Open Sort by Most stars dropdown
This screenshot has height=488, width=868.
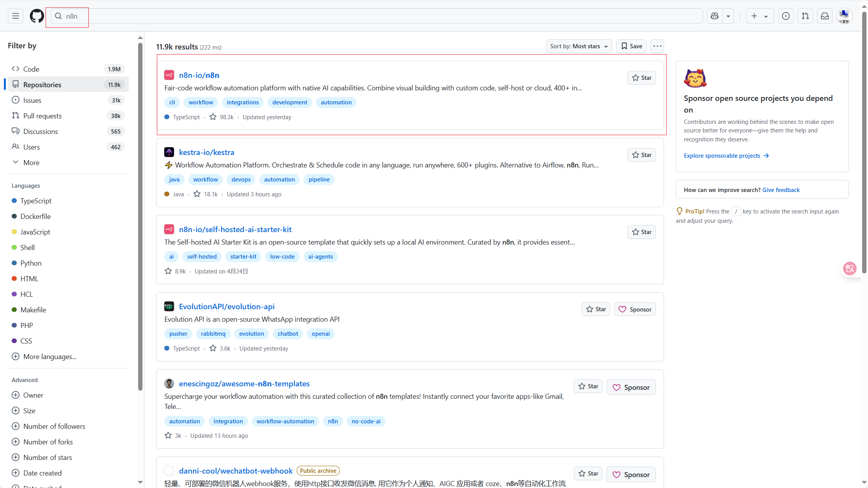(579, 46)
